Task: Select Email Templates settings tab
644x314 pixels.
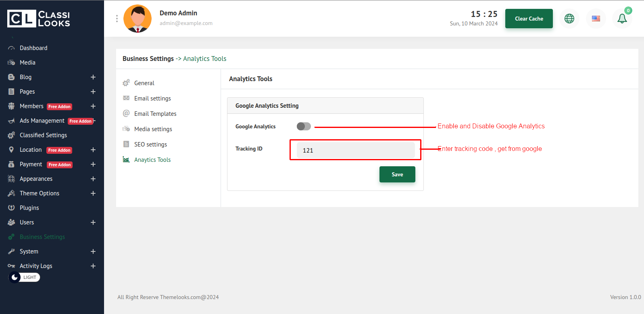Action: click(155, 114)
